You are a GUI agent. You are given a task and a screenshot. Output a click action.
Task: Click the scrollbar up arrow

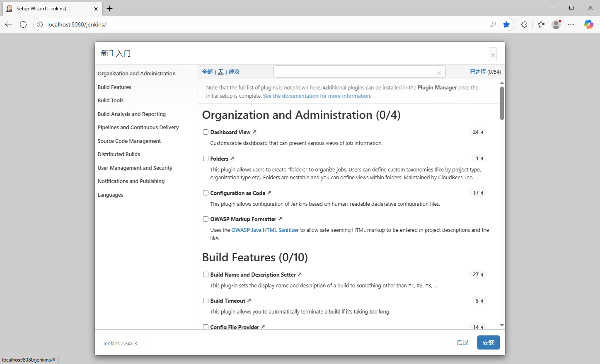[502, 83]
